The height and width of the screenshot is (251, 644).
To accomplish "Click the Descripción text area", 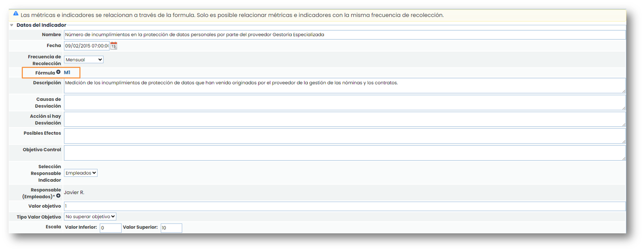I will click(344, 86).
